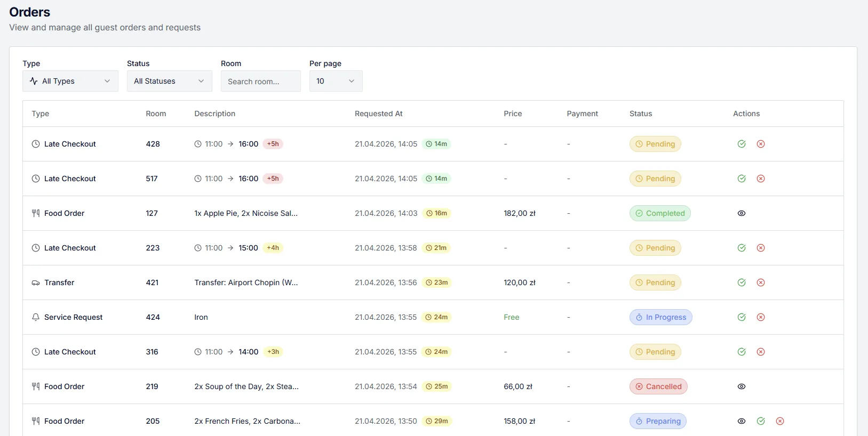This screenshot has height=436, width=868.
Task: Reject the Late Checkout for room 316
Action: (x=761, y=352)
